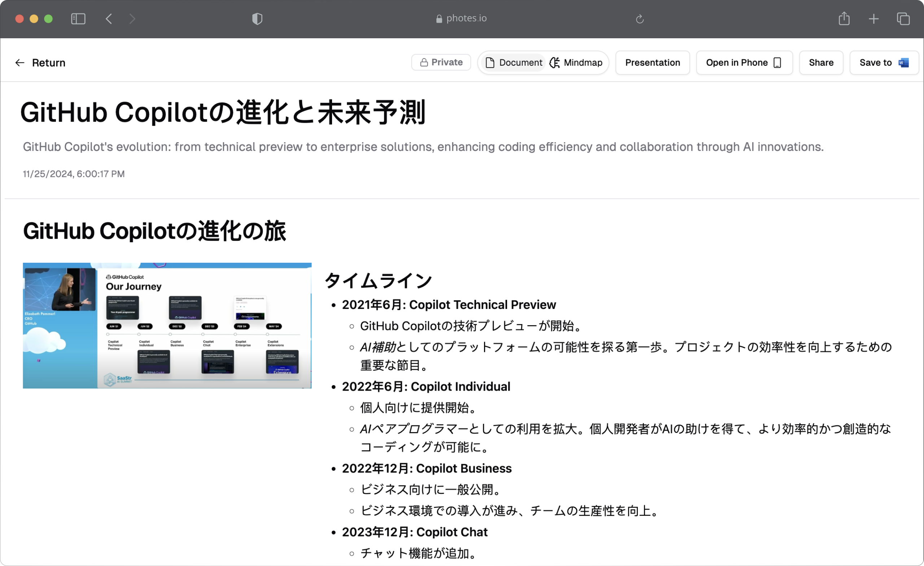Click the Private lock icon
924x566 pixels.
(x=424, y=63)
